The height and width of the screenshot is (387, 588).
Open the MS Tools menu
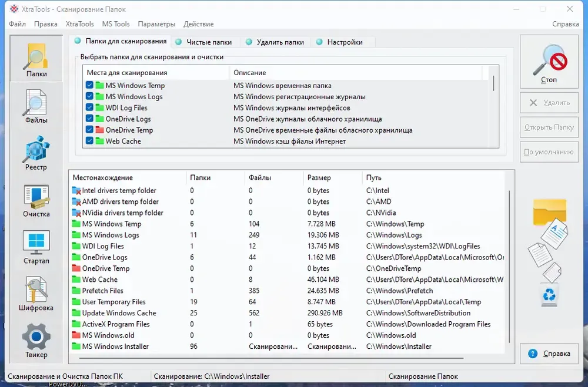pos(116,24)
